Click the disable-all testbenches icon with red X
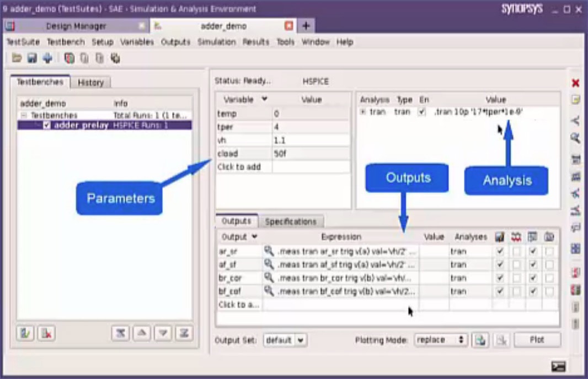The width and height of the screenshot is (588, 379). (46, 333)
